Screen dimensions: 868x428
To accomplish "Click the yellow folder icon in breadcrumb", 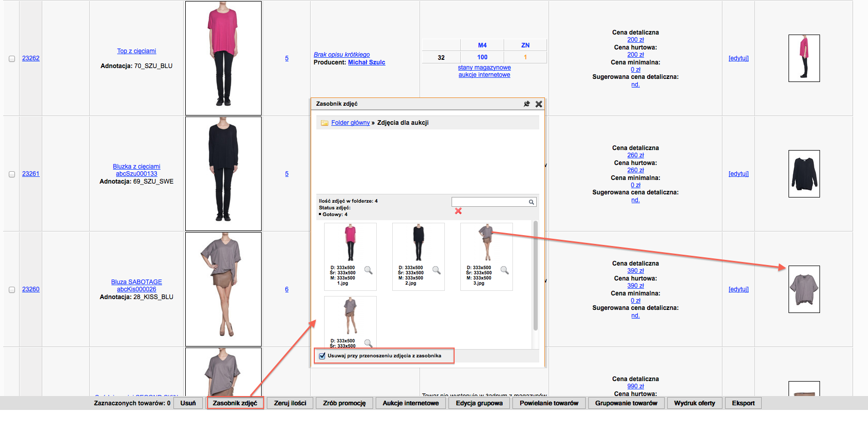I will coord(325,123).
